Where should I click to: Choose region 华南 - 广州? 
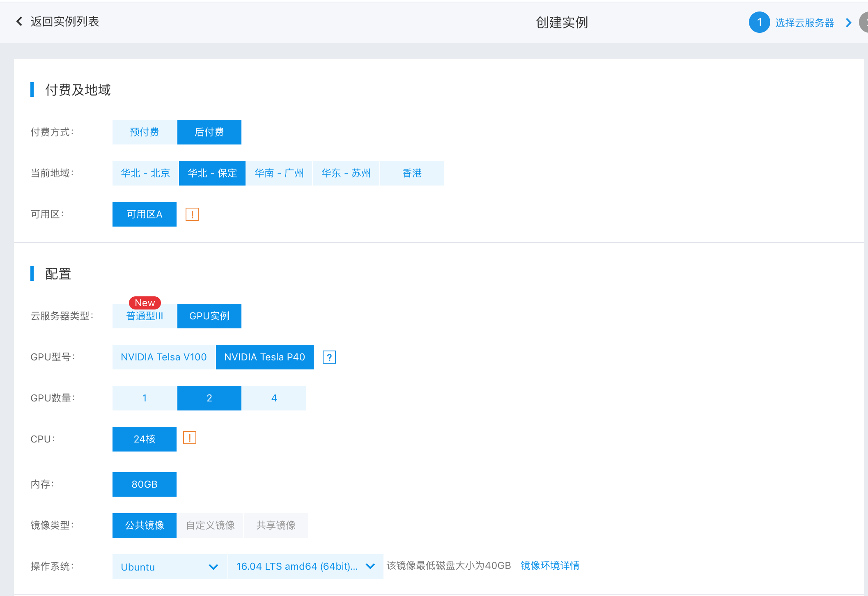279,173
